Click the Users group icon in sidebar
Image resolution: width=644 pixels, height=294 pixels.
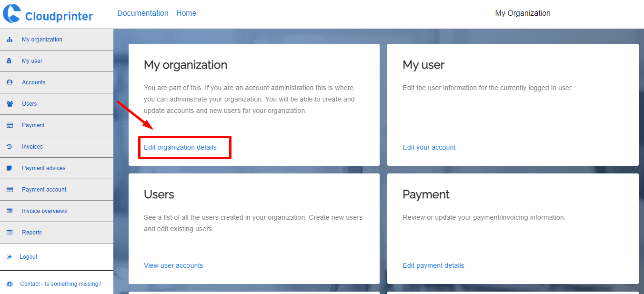coord(10,104)
